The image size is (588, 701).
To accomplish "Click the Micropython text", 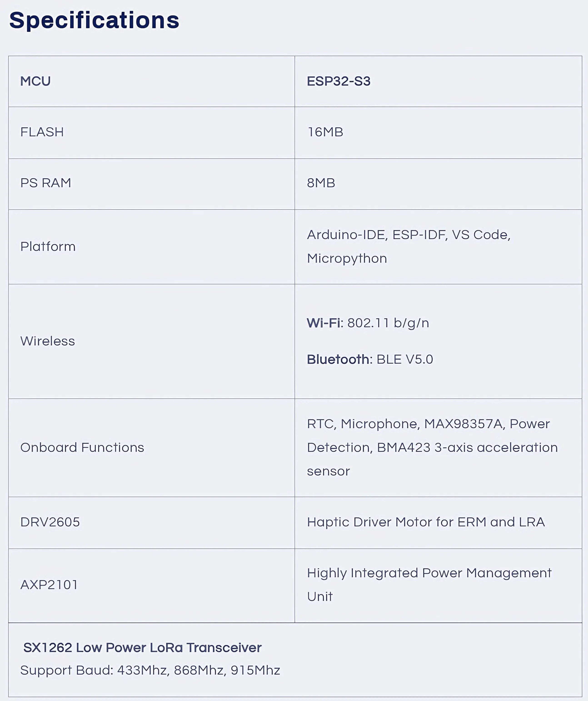I will pyautogui.click(x=347, y=259).
